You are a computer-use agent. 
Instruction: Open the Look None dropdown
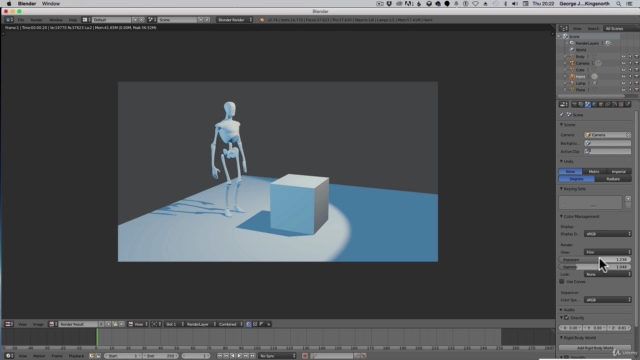tap(608, 274)
